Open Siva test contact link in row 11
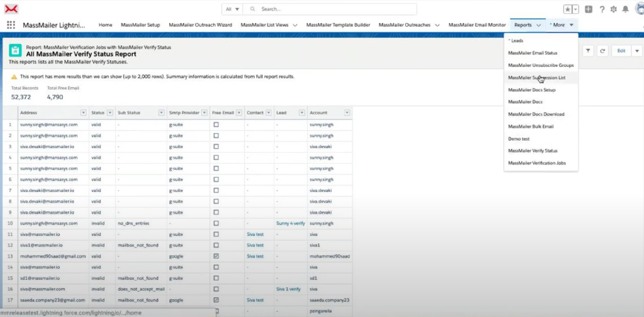 click(255, 234)
